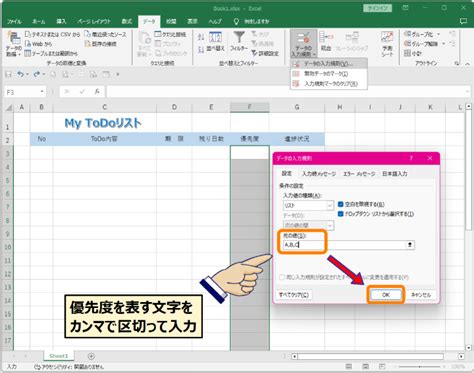
Task: Click the horizontal scrollbar right arrow
Action: 461,356
